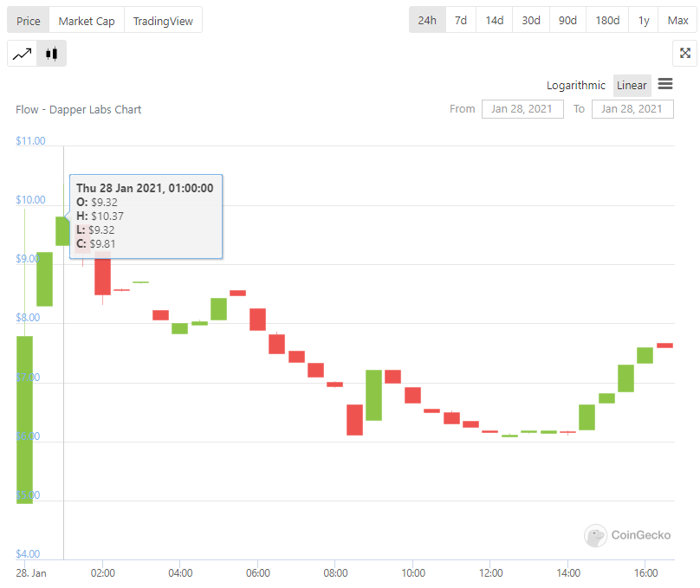The width and height of the screenshot is (700, 588).
Task: Open the Market Cap tab
Action: click(87, 21)
